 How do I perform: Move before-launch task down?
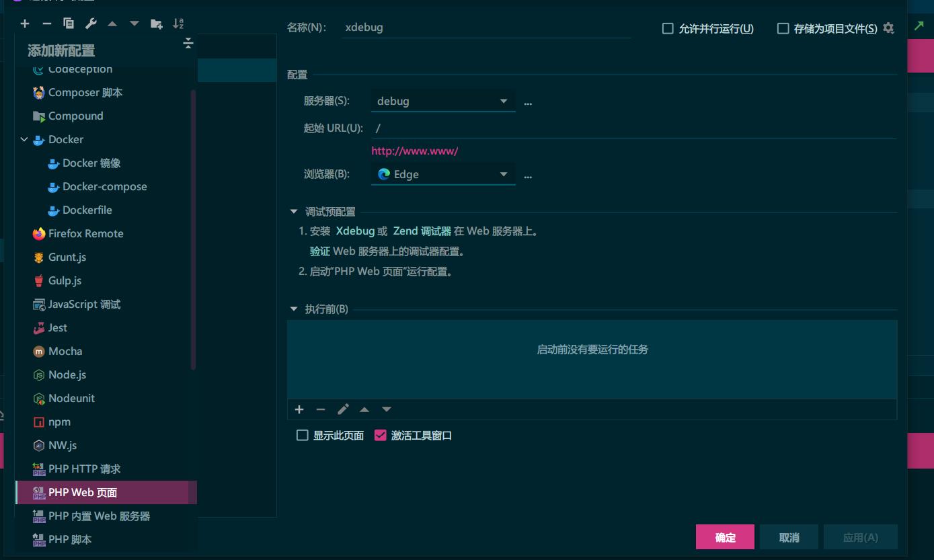coord(387,409)
